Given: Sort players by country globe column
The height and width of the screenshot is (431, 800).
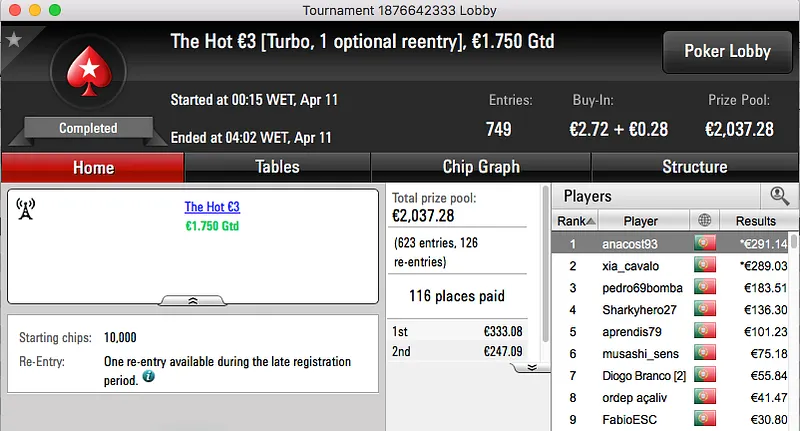Looking at the screenshot, I should click(x=704, y=220).
